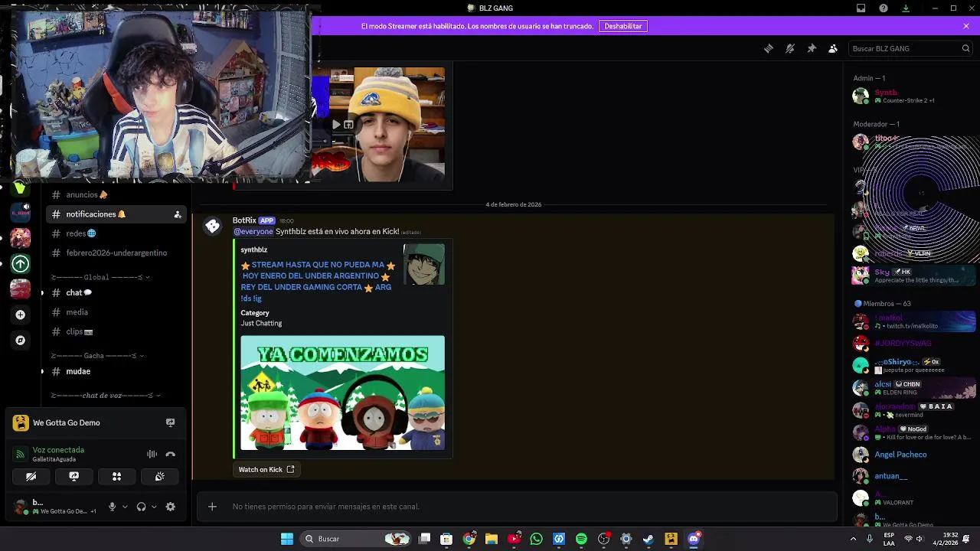
Task: Click the BotRix username in message
Action: click(244, 220)
